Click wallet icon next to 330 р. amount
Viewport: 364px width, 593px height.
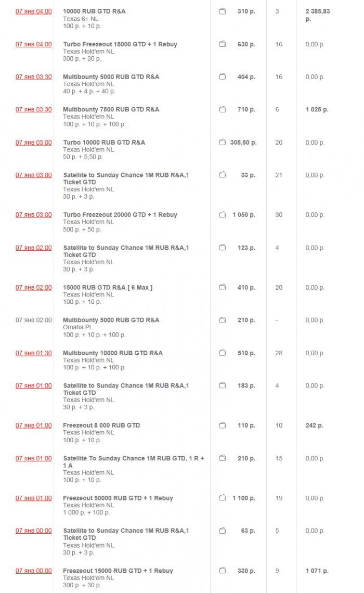click(x=223, y=571)
